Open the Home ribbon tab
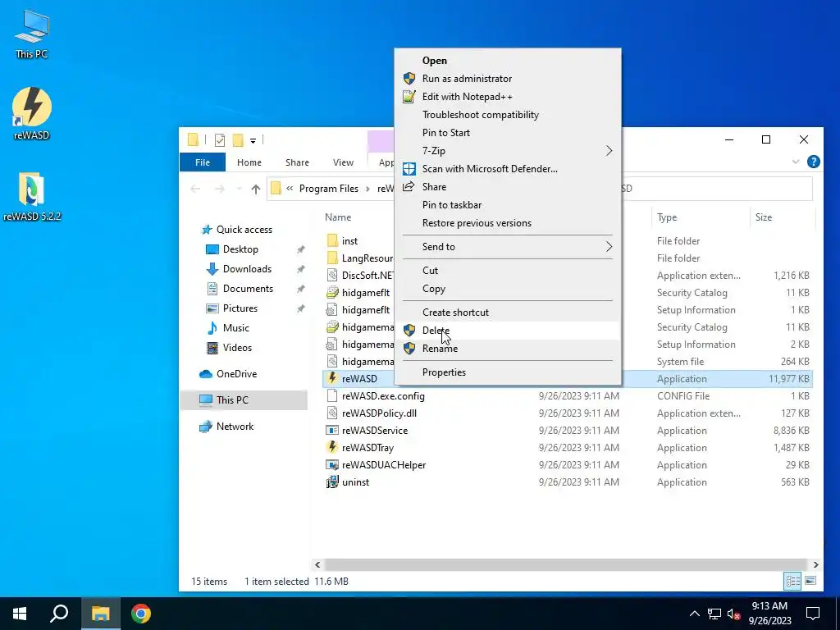Screen dimensions: 840x630 pyautogui.click(x=249, y=162)
